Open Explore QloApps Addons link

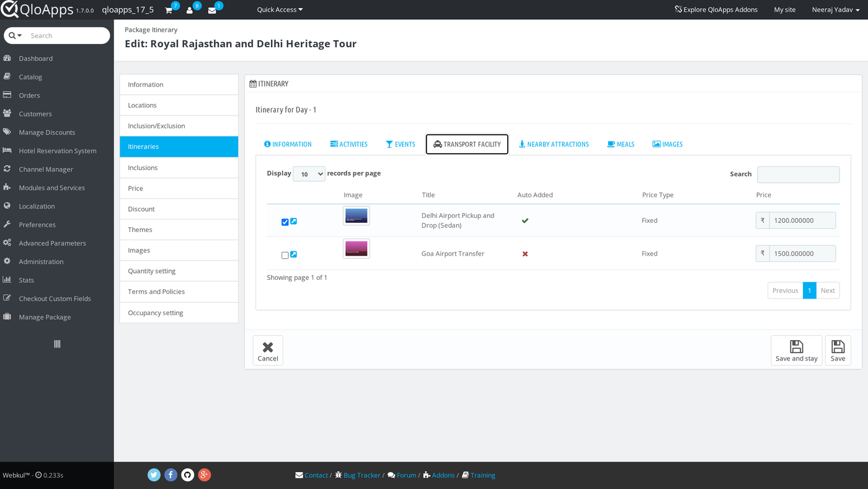[x=716, y=10]
